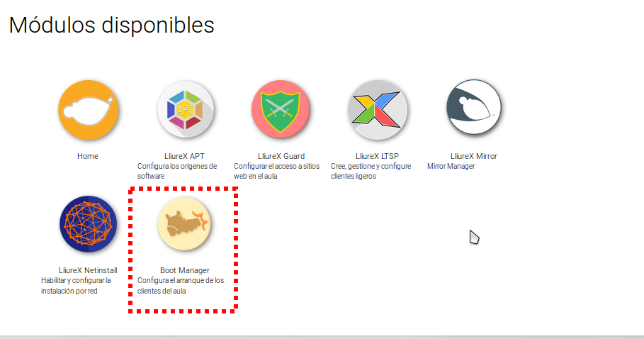The image size is (644, 339).
Task: Click "Configurar el acceso a sitios web" description
Action: (x=276, y=171)
